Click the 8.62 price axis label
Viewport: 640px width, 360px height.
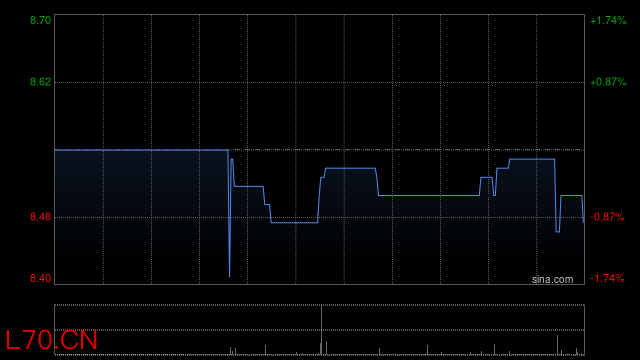coord(40,82)
